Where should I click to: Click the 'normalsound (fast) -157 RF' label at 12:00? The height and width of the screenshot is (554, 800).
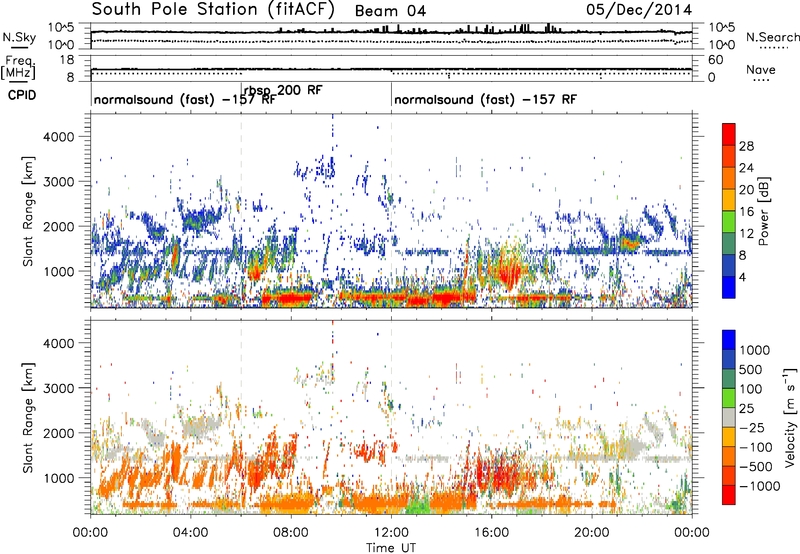[485, 99]
